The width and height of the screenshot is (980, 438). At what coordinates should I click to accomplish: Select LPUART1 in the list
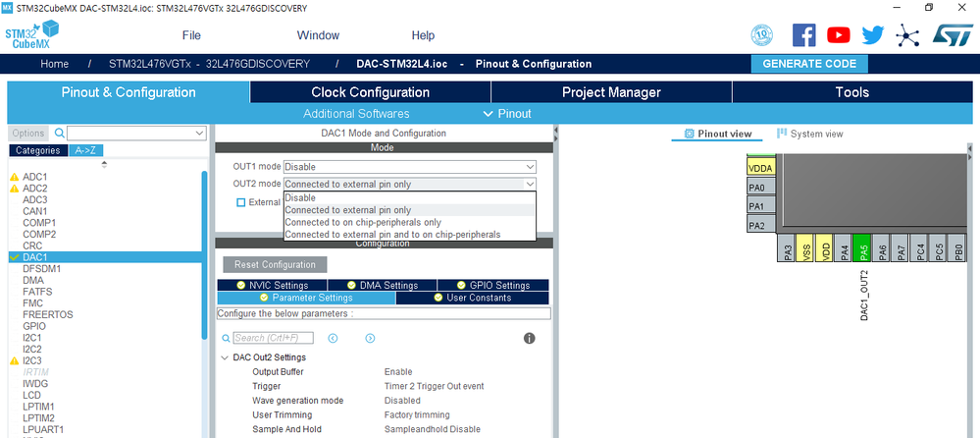pyautogui.click(x=43, y=430)
